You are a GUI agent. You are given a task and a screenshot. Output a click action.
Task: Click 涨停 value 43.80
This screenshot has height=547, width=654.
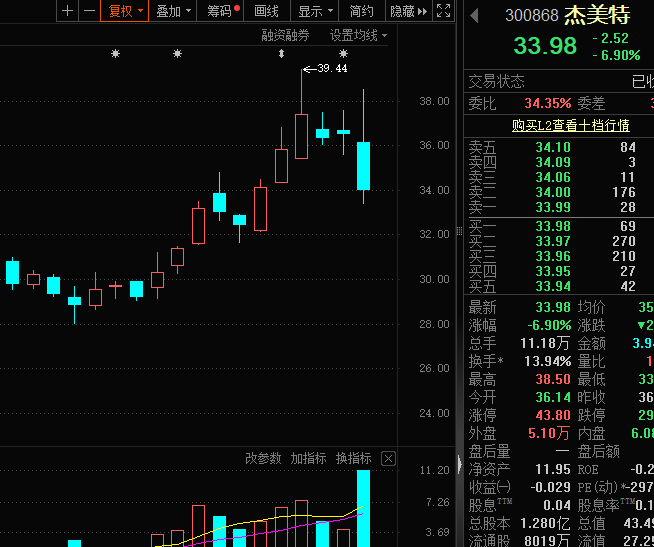[553, 415]
